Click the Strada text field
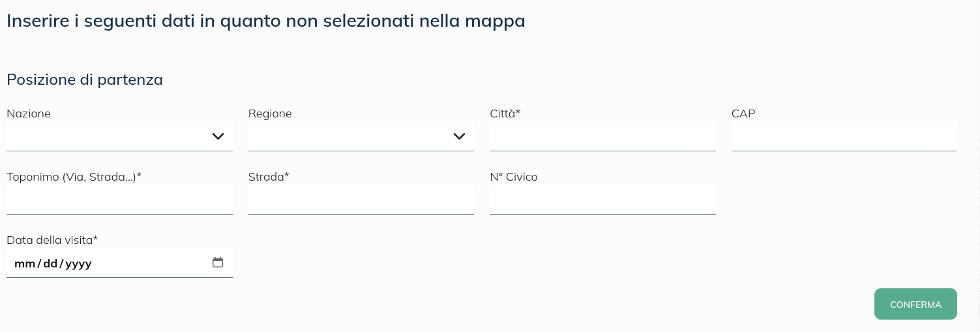980x332 pixels. coord(361,200)
